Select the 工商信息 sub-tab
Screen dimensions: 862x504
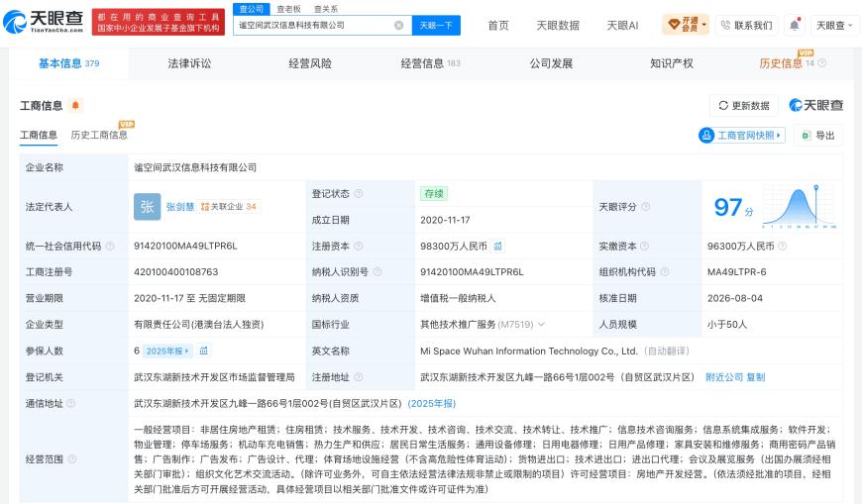[x=39, y=135]
